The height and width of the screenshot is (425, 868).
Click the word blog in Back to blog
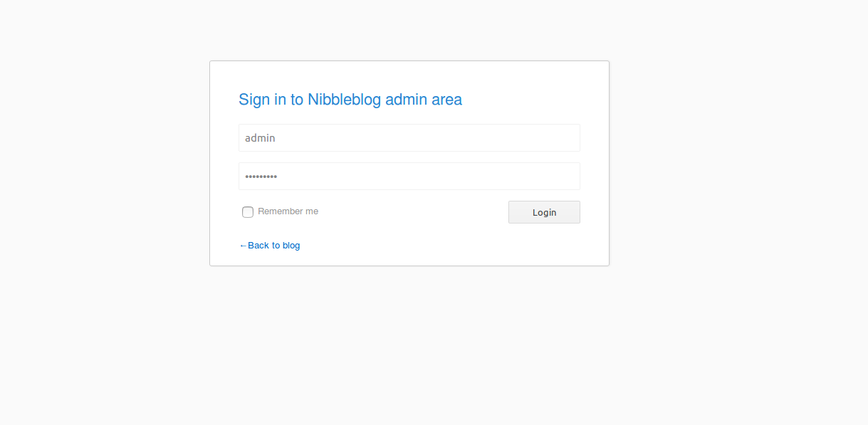tap(291, 246)
